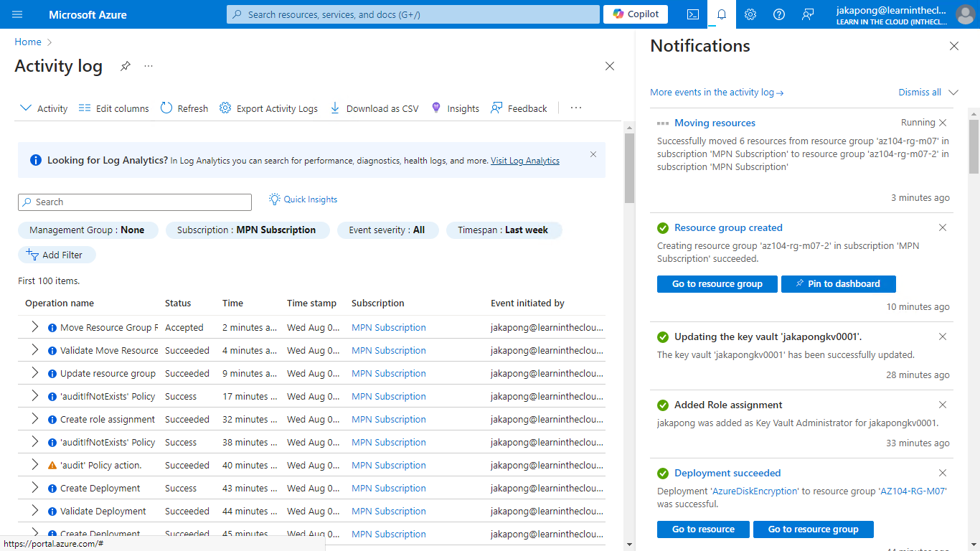Open Timespan Last week filter

[x=504, y=230]
